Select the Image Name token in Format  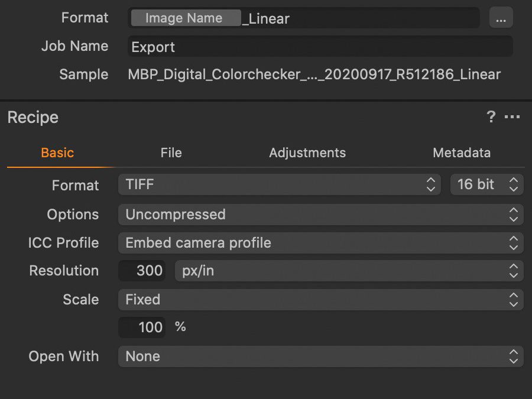(184, 18)
